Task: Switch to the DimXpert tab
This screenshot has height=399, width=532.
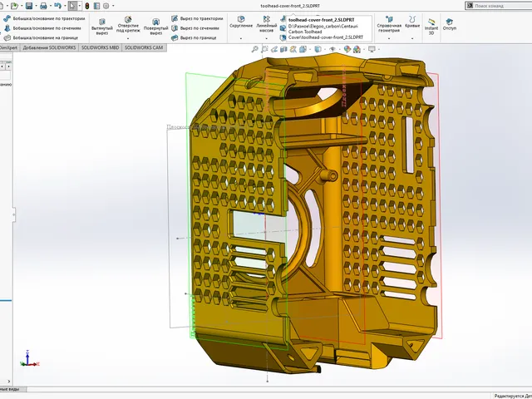Action: coord(9,47)
